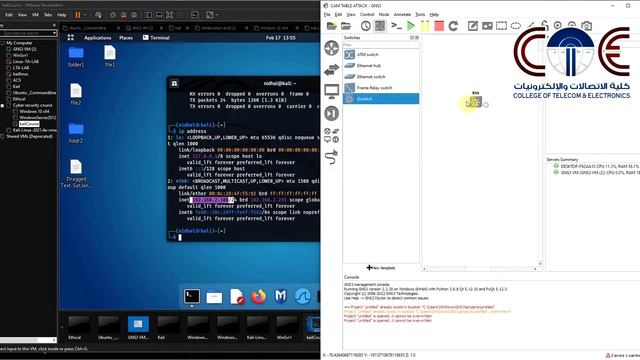Click the VMware pause VM icon
The height and width of the screenshot is (360, 640).
coord(78,15)
